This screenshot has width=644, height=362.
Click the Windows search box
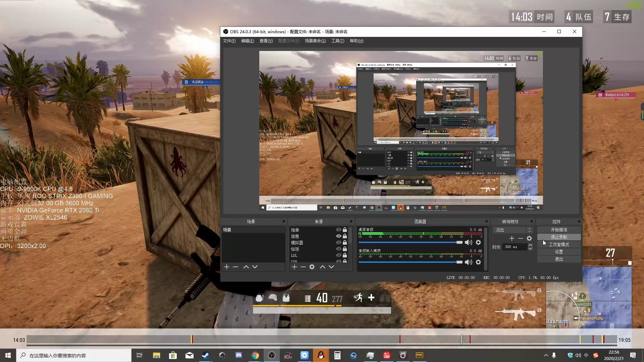pyautogui.click(x=74, y=355)
